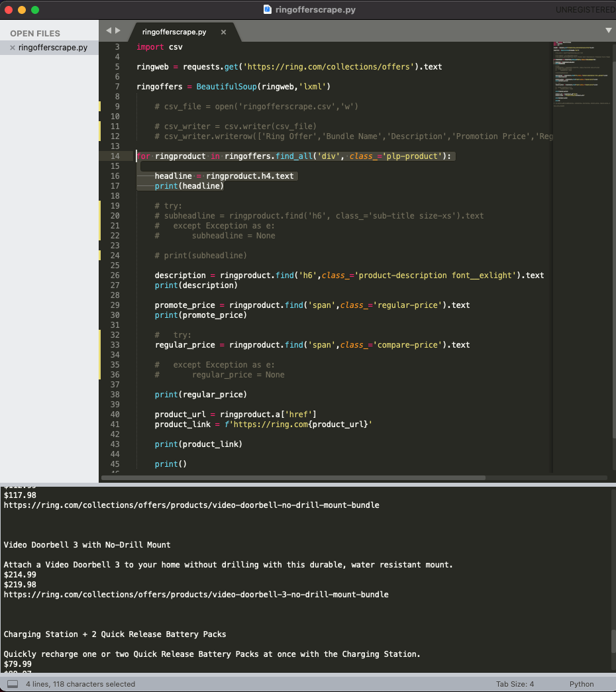
Task: Click the print(headline) line
Action: [189, 186]
